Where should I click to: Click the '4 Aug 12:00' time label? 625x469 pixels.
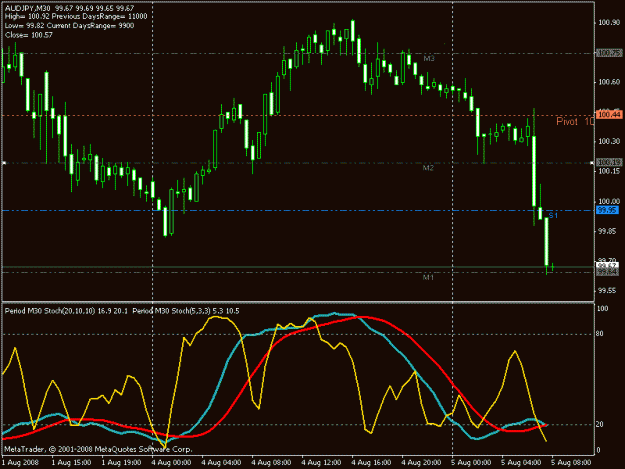321,463
